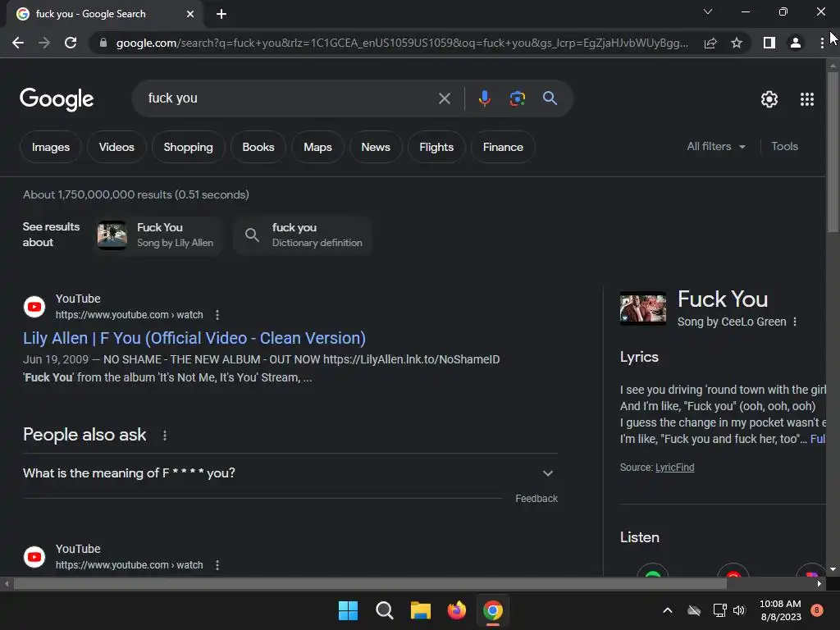The width and height of the screenshot is (840, 630).
Task: Switch to Finance results
Action: [503, 147]
